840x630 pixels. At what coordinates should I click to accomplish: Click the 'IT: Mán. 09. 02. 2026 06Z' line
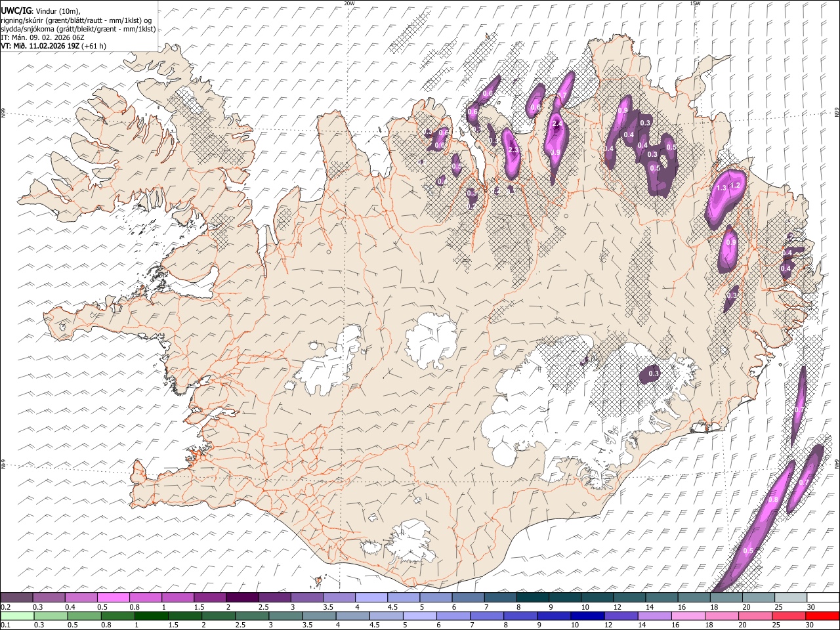tap(43, 37)
